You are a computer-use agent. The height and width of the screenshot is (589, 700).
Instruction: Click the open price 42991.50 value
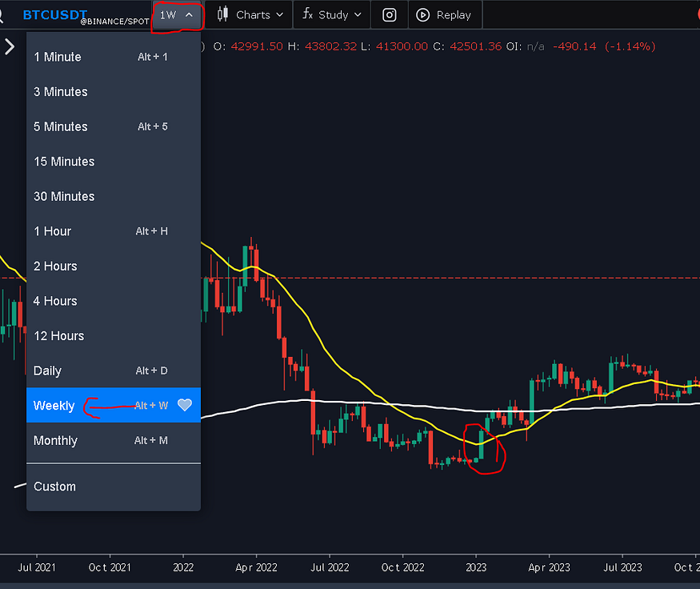point(257,46)
